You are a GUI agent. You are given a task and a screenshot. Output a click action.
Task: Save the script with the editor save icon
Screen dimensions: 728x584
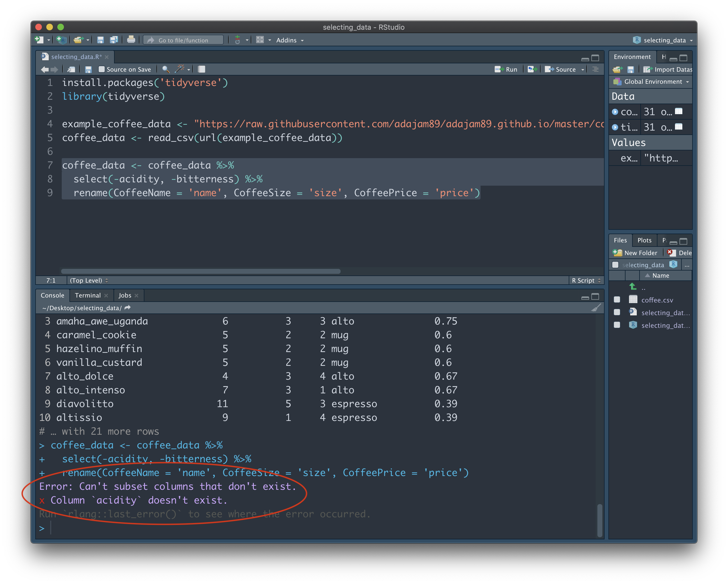pyautogui.click(x=88, y=69)
